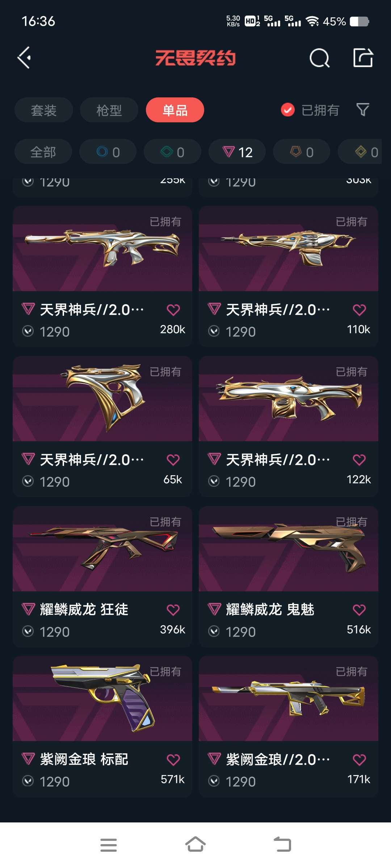
Task: Select the yellow diamond tier filter
Action: (360, 152)
